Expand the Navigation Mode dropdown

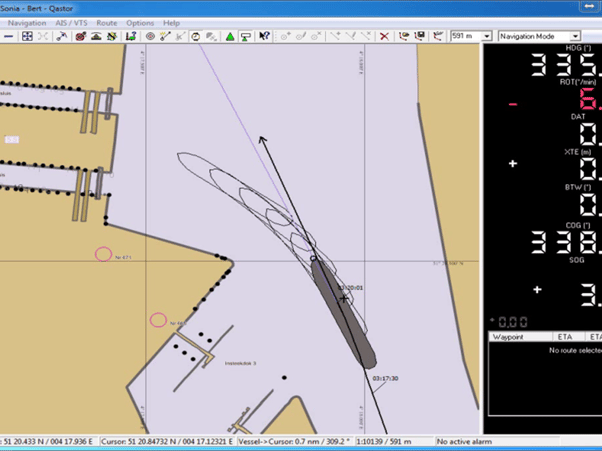coord(575,37)
